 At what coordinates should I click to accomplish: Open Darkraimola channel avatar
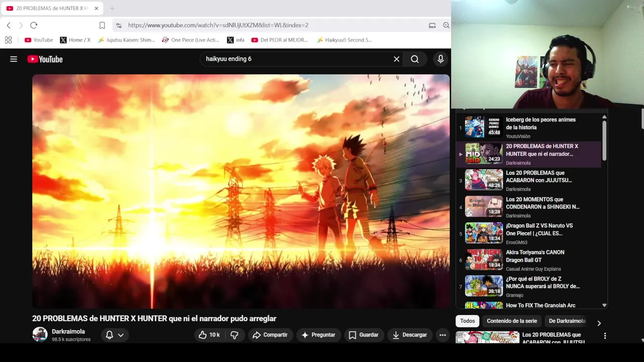[x=40, y=334]
